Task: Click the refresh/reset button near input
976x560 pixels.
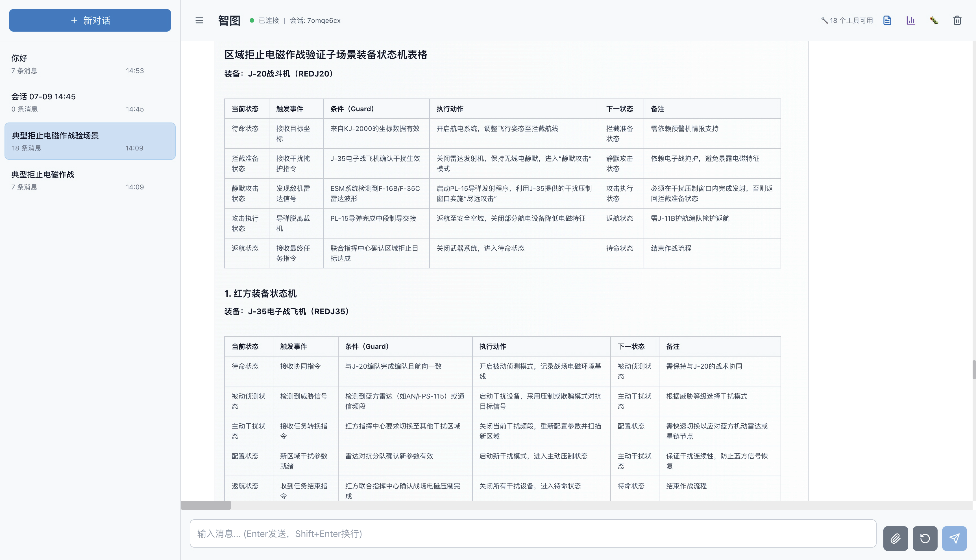Action: 925,538
